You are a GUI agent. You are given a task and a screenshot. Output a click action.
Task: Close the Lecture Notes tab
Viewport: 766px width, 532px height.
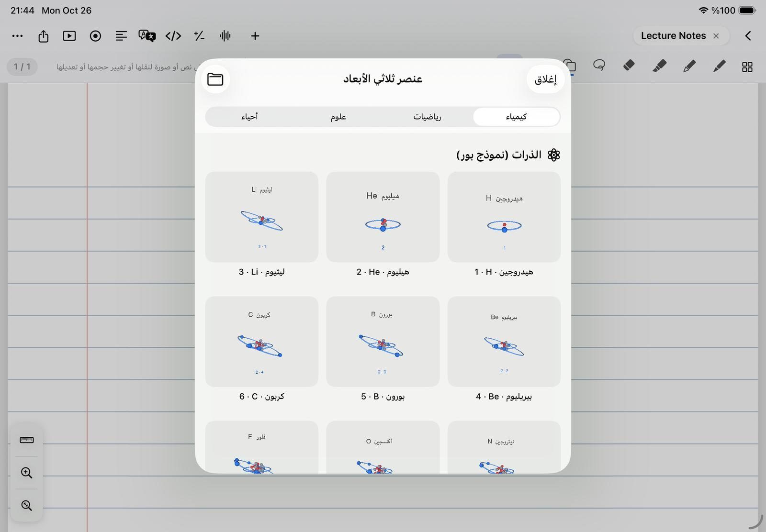[716, 36]
